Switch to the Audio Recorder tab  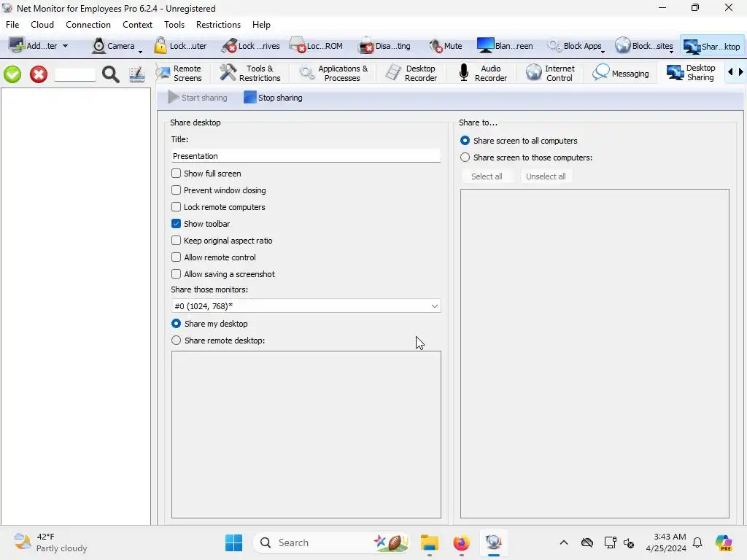coord(483,74)
